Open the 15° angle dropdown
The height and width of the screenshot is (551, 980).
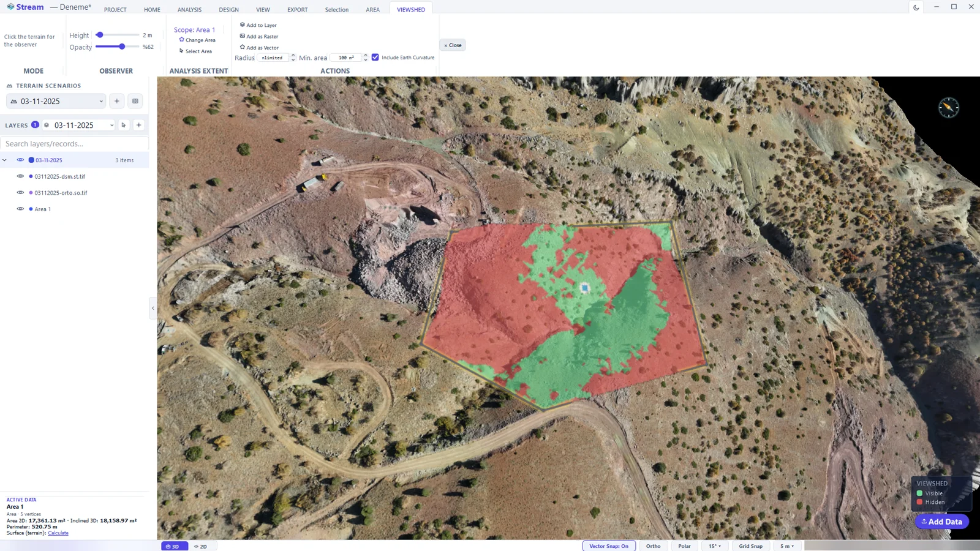pyautogui.click(x=715, y=546)
